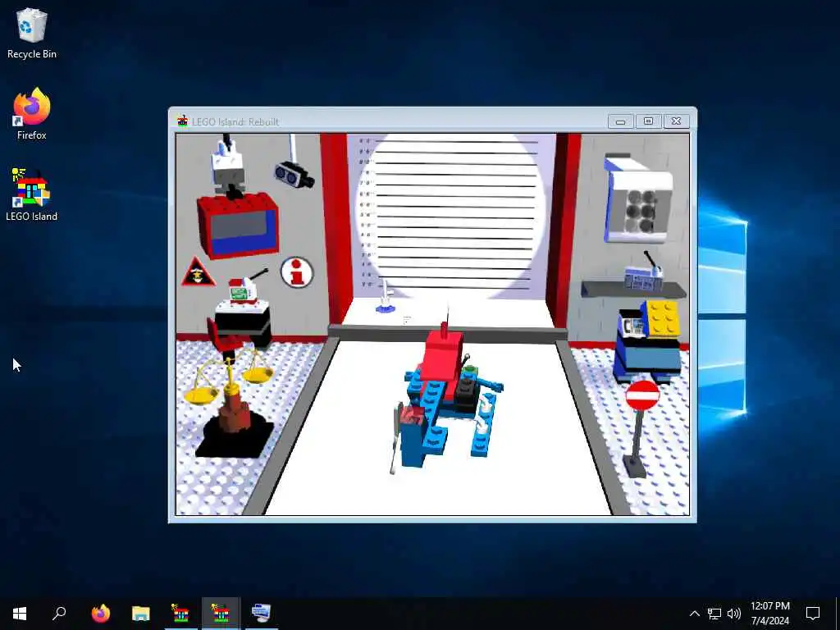Click the taskbar search magnifier

pyautogui.click(x=59, y=614)
